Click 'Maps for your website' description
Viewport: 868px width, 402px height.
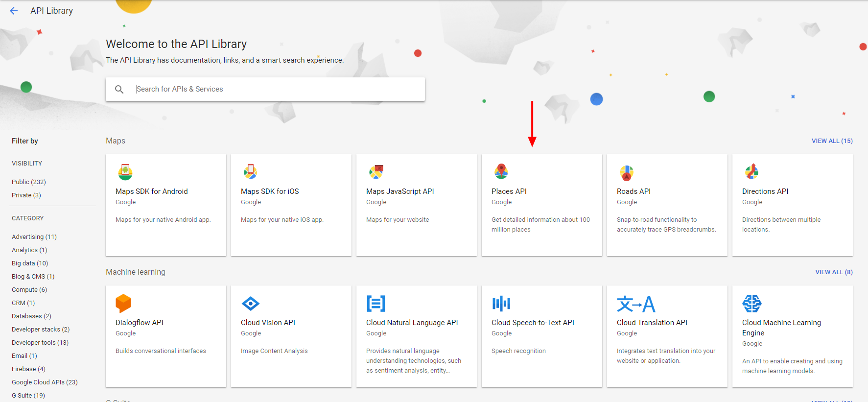pyautogui.click(x=398, y=220)
